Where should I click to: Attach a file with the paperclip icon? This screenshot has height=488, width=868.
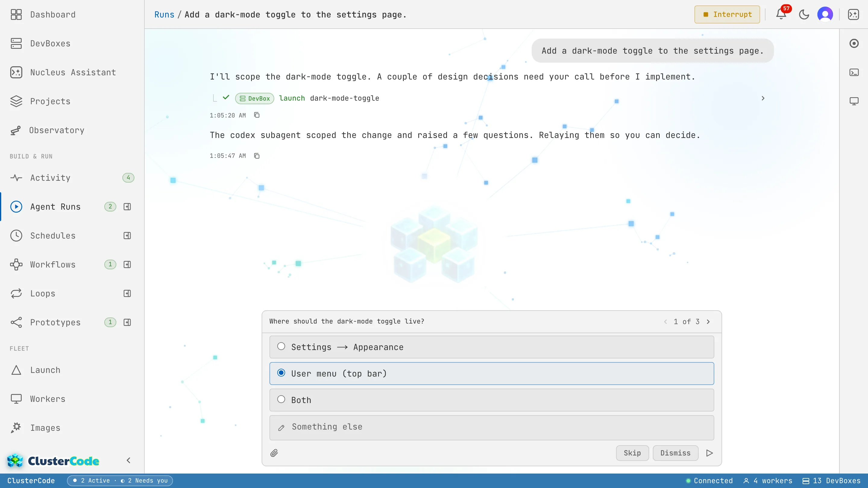point(274,453)
